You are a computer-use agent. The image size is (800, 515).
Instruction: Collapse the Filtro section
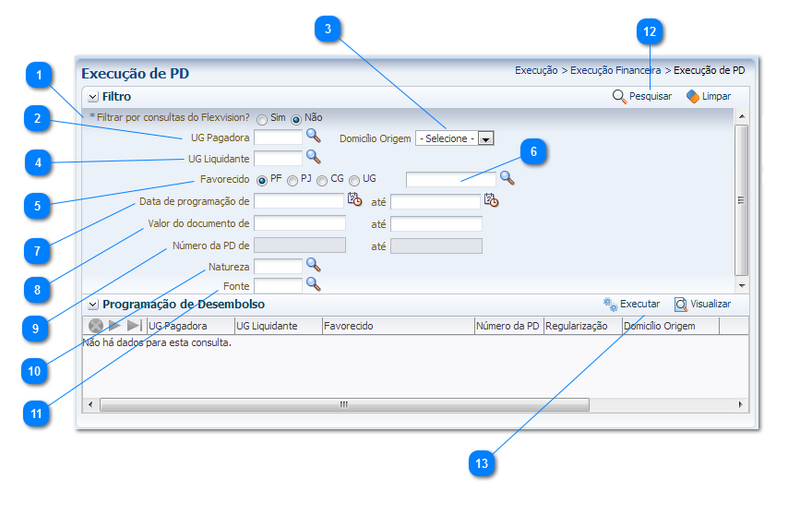[x=92, y=97]
